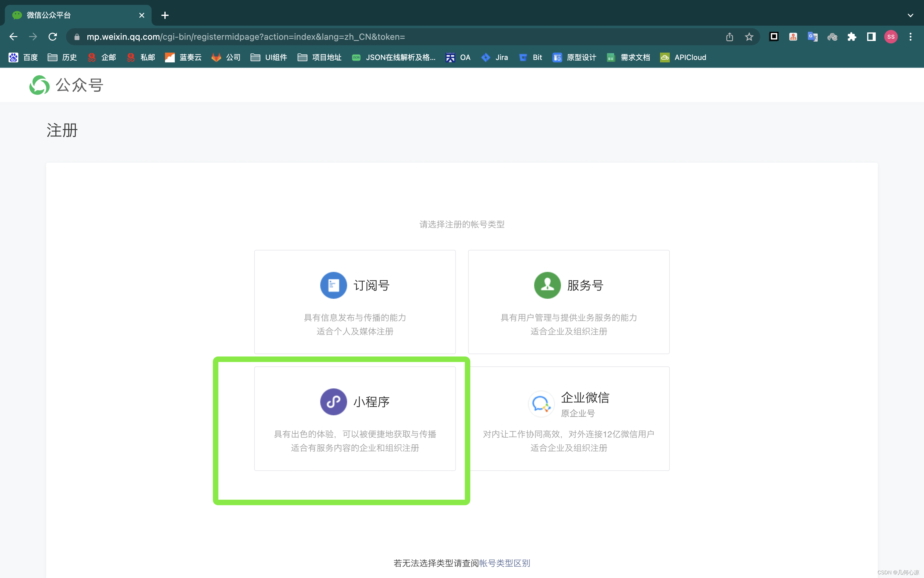This screenshot has height=578, width=924.
Task: Click the lock icon in address bar
Action: [77, 37]
